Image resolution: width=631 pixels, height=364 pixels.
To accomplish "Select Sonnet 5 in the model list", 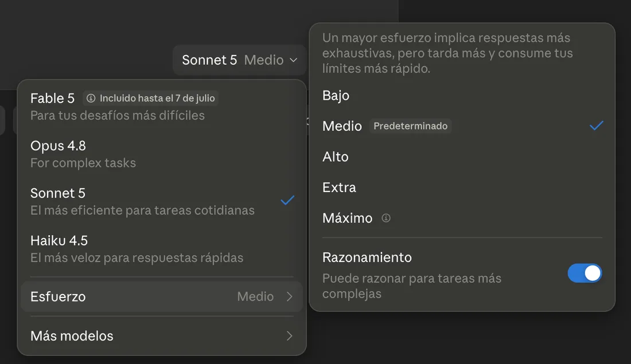I will [162, 202].
